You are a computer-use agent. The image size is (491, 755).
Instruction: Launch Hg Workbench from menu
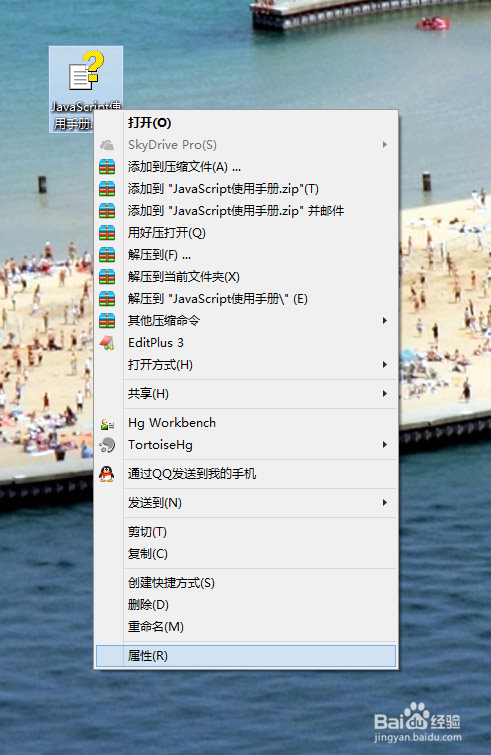tap(246, 423)
